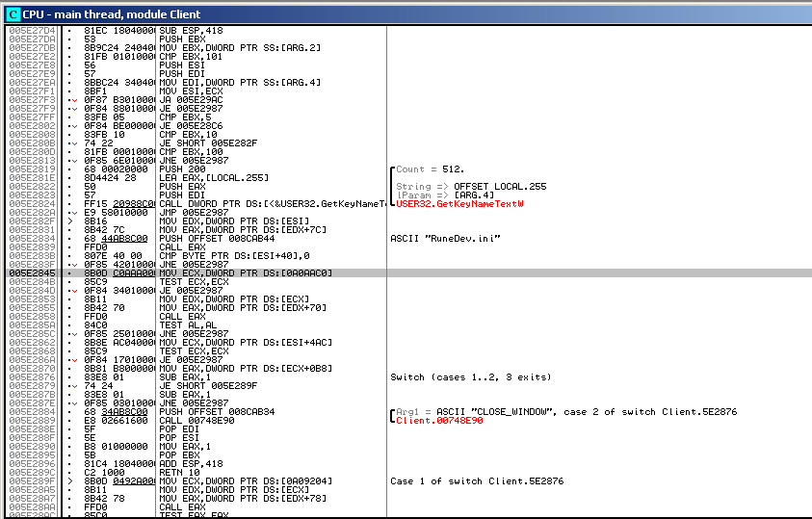Image resolution: width=812 pixels, height=519 pixels.
Task: Select the CMP EBX,100 instruction row
Action: 195,150
